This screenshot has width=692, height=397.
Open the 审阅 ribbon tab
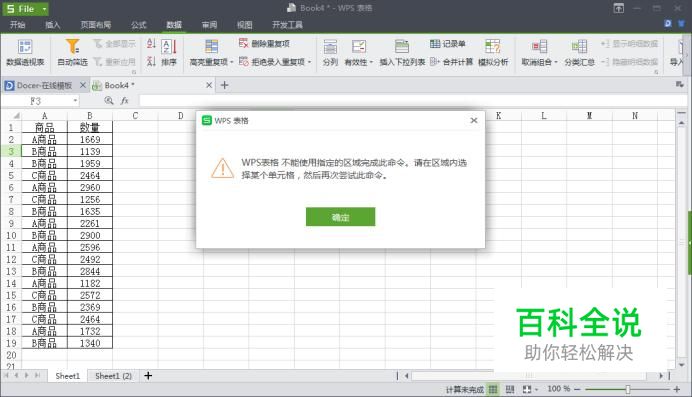pyautogui.click(x=209, y=25)
